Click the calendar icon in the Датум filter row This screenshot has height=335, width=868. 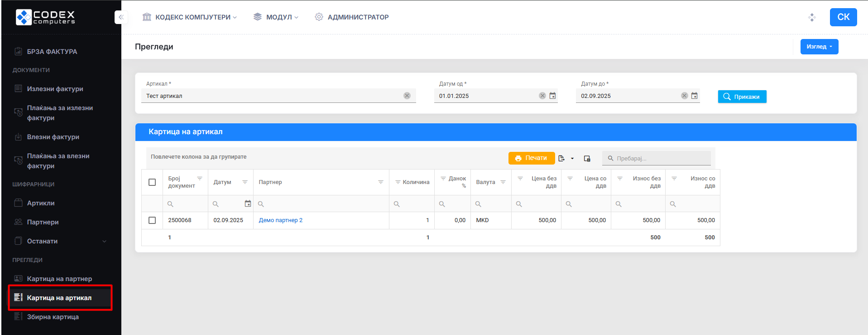[x=248, y=204]
